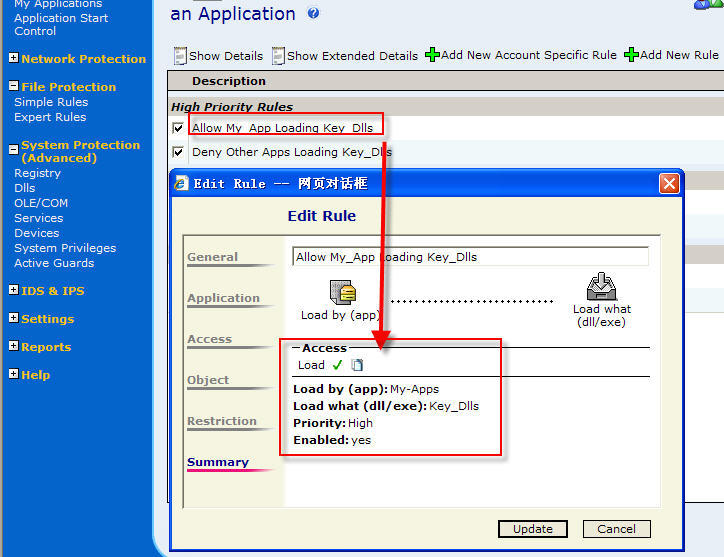Open Application Start Control in sidebar
The height and width of the screenshot is (557, 724).
[x=61, y=24]
